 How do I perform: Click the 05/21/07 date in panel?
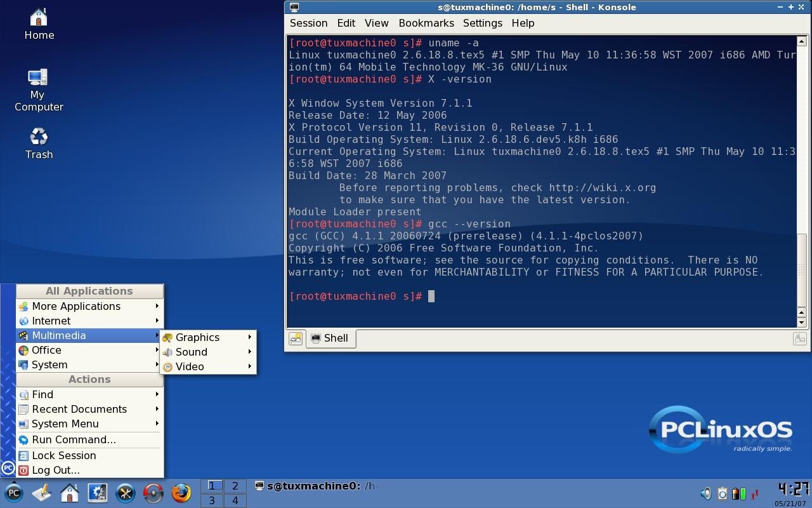tap(792, 502)
